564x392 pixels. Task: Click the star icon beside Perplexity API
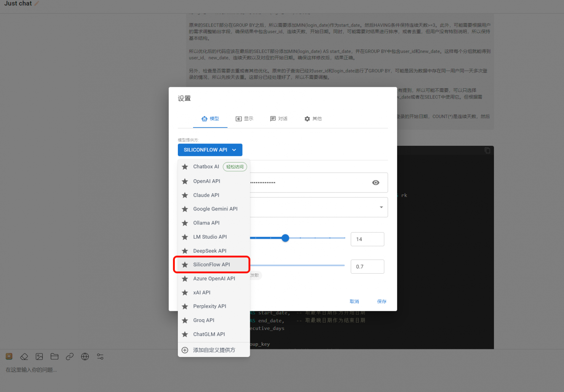click(185, 306)
